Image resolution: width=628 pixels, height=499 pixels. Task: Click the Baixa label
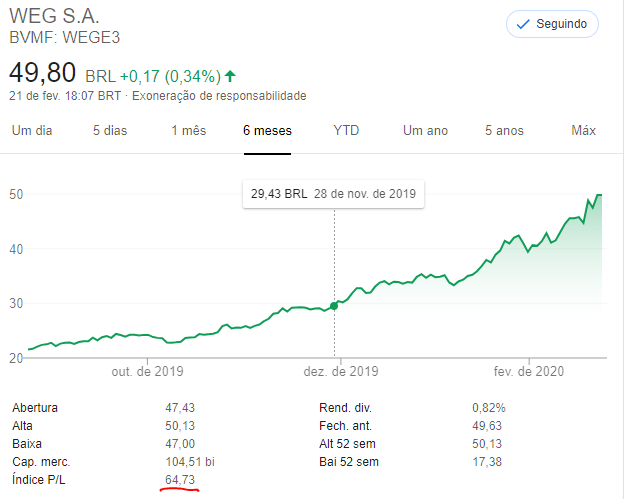pyautogui.click(x=27, y=444)
